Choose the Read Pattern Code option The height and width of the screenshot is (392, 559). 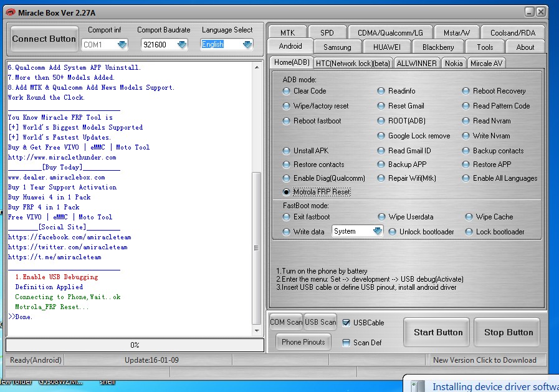pyautogui.click(x=466, y=106)
